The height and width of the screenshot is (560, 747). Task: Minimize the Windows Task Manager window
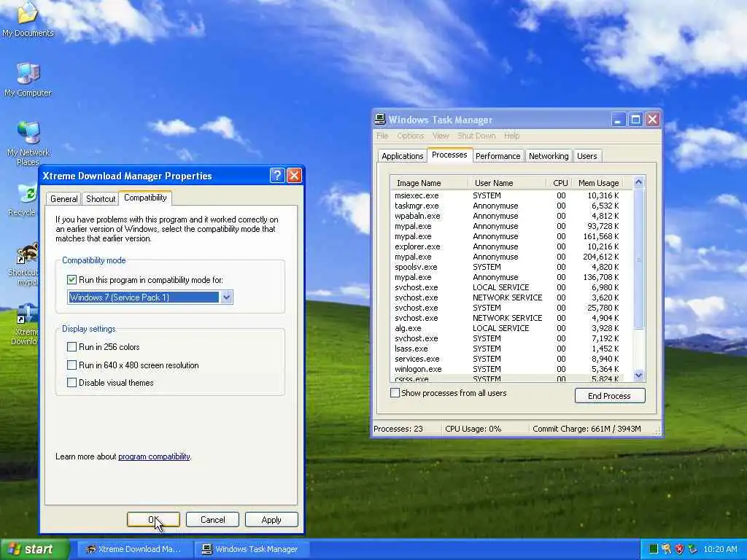[x=619, y=120]
